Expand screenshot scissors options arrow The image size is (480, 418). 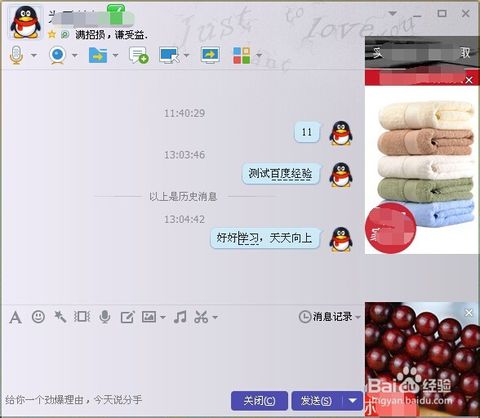215,317
